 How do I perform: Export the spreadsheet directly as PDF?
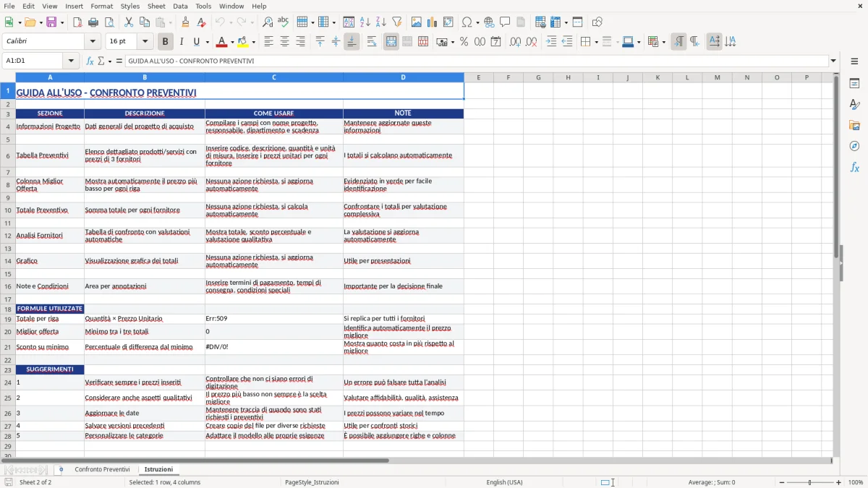pyautogui.click(x=78, y=22)
